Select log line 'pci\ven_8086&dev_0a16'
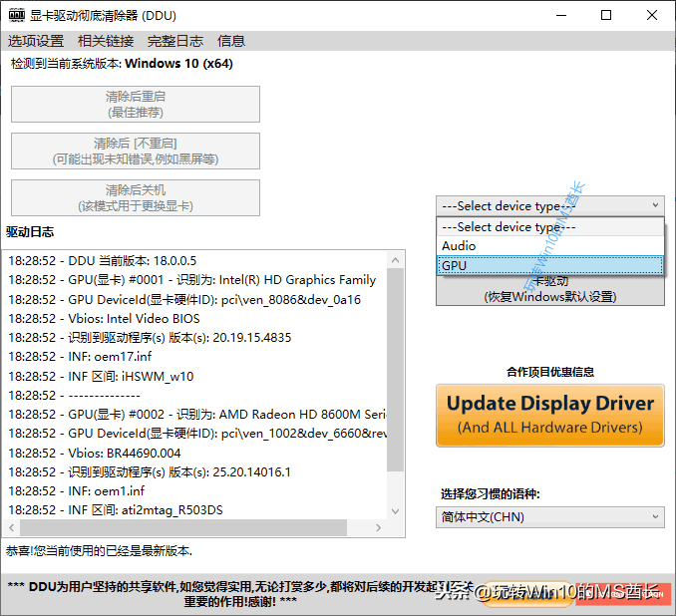The image size is (676, 616). 184,300
